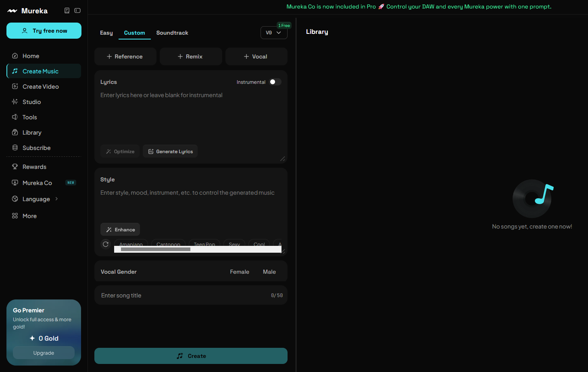Pick the Amapiano style tag
588x372 pixels.
click(131, 243)
